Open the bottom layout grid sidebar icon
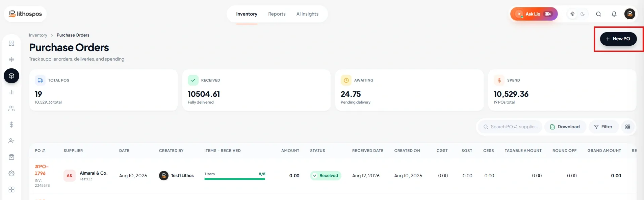644x200 pixels. 11,190
